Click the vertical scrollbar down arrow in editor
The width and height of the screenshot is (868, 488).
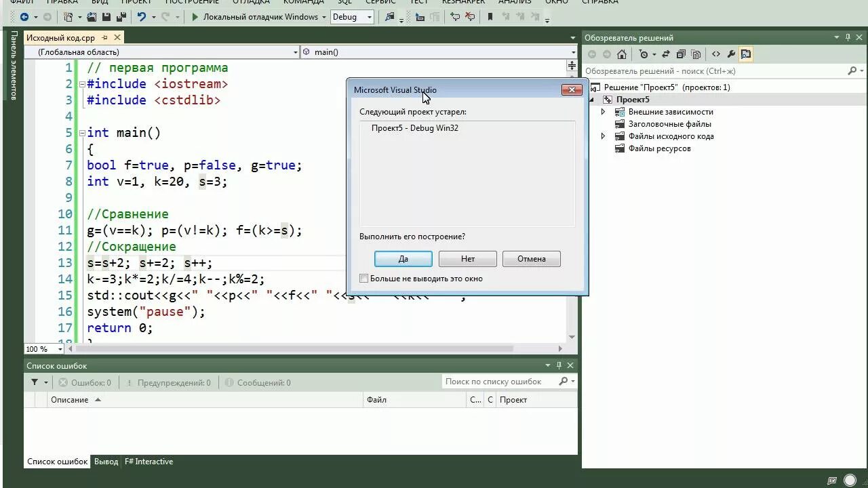572,337
